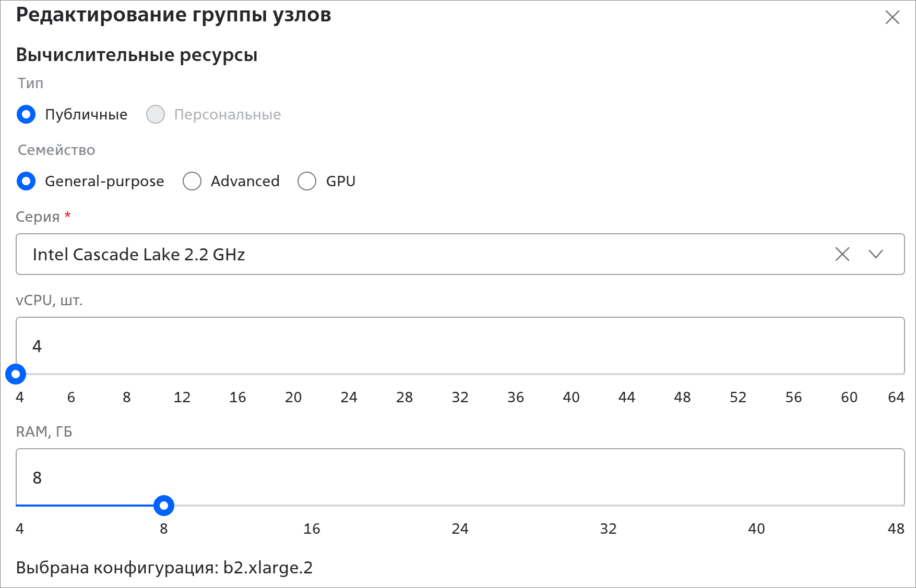Click the vCPU count input field

click(459, 346)
